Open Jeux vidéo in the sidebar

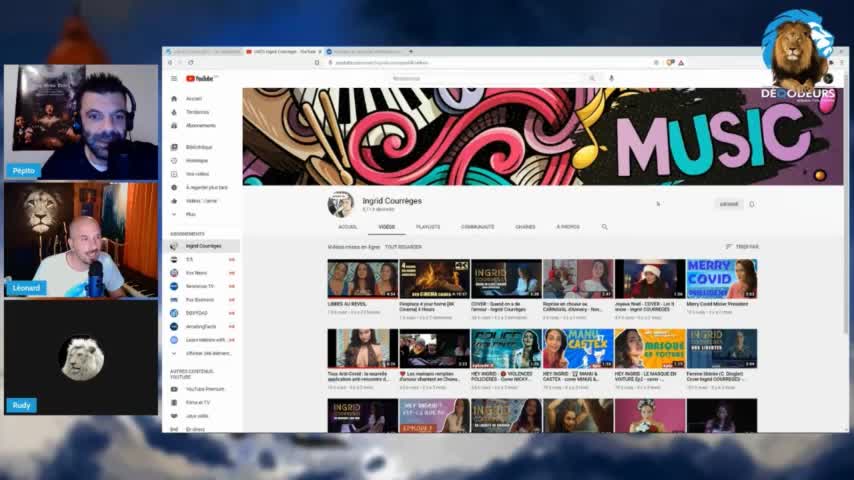click(x=197, y=416)
